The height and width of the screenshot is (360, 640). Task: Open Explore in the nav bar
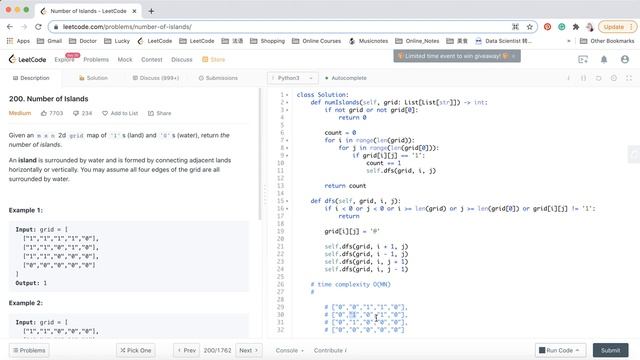tap(64, 60)
